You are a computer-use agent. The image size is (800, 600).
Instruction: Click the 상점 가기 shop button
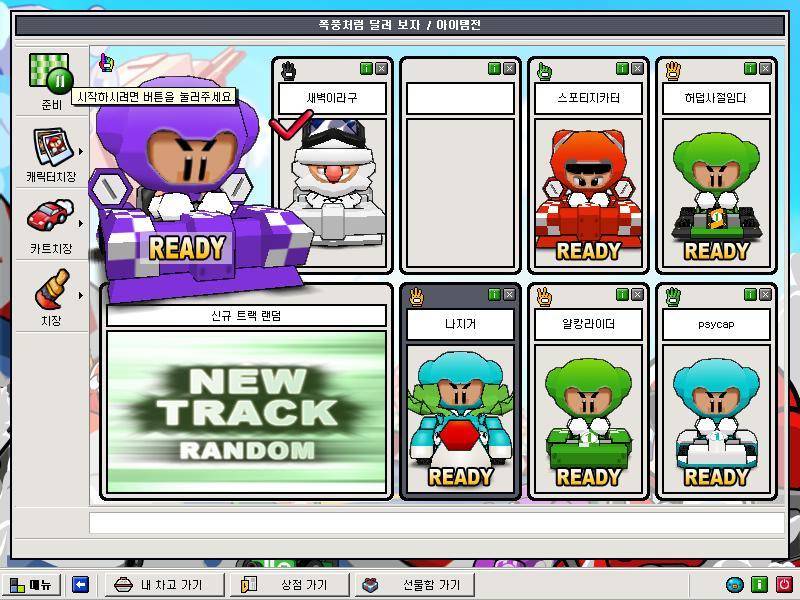point(290,585)
